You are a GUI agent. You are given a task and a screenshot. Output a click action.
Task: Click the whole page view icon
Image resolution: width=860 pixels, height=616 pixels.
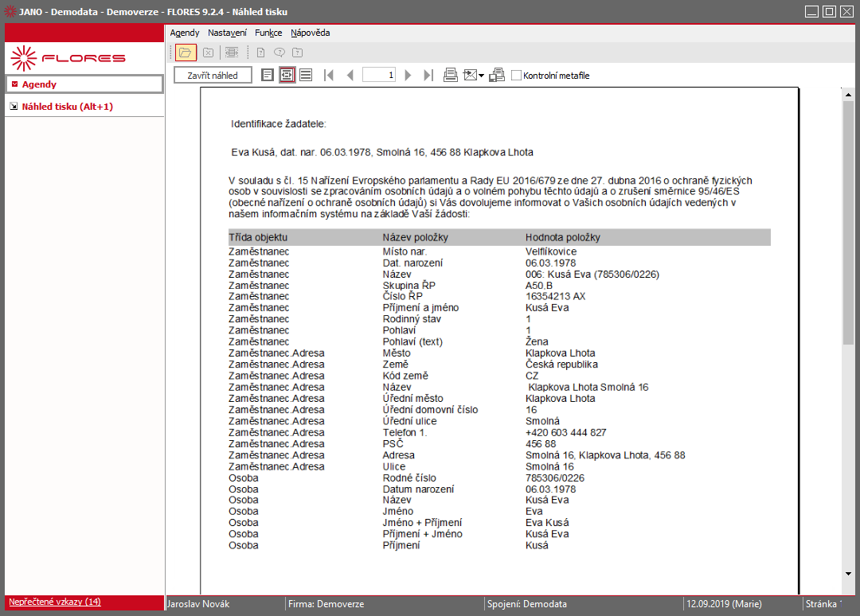267,75
